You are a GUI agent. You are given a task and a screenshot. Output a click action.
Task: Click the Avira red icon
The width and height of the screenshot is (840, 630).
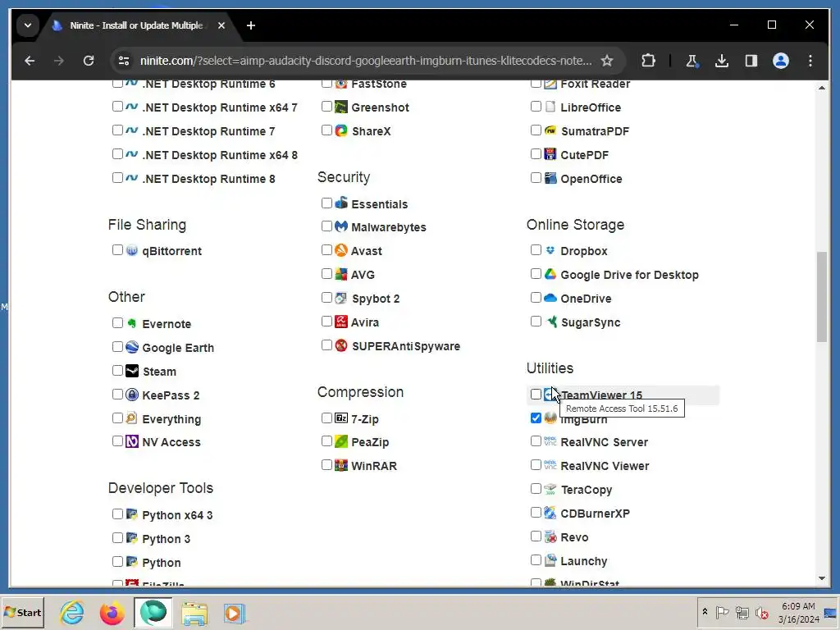(341, 322)
